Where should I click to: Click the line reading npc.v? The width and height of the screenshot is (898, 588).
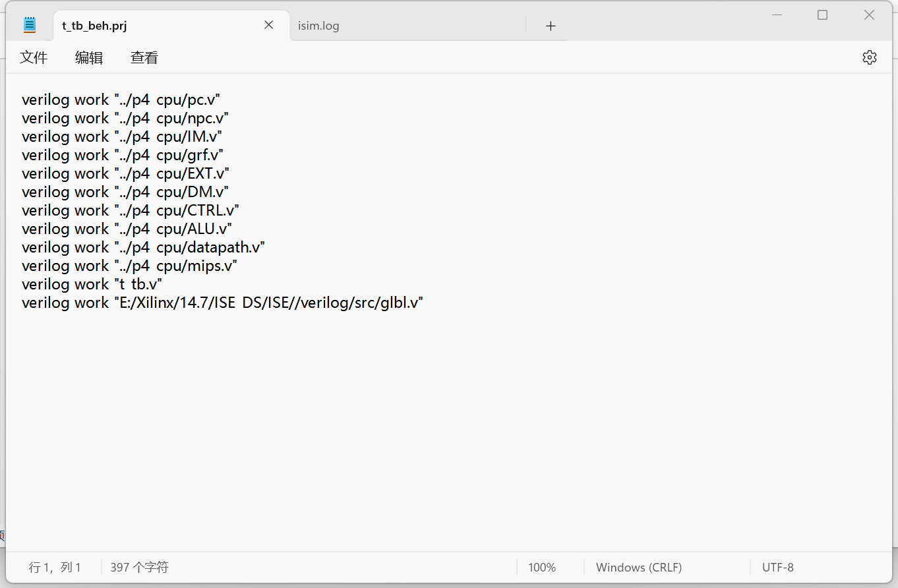(125, 118)
